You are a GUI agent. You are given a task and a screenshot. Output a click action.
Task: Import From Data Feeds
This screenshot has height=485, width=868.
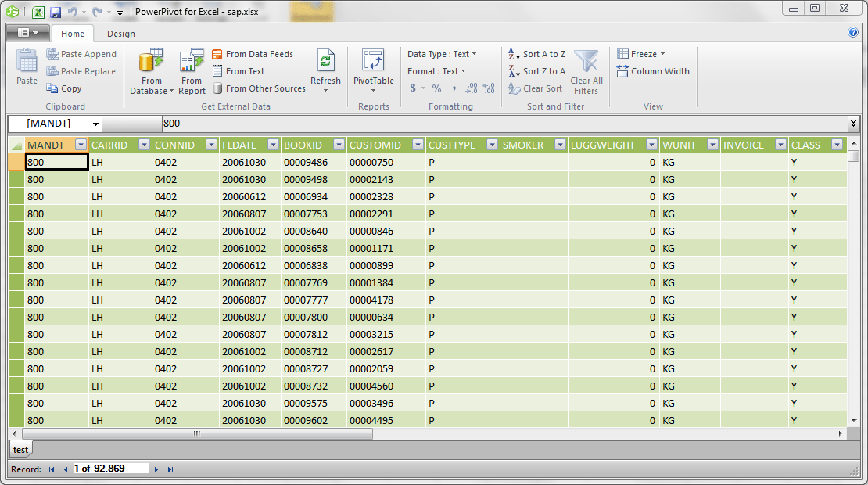(253, 54)
